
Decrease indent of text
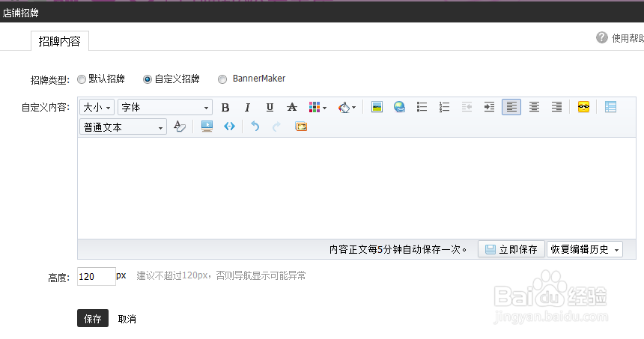coord(467,107)
